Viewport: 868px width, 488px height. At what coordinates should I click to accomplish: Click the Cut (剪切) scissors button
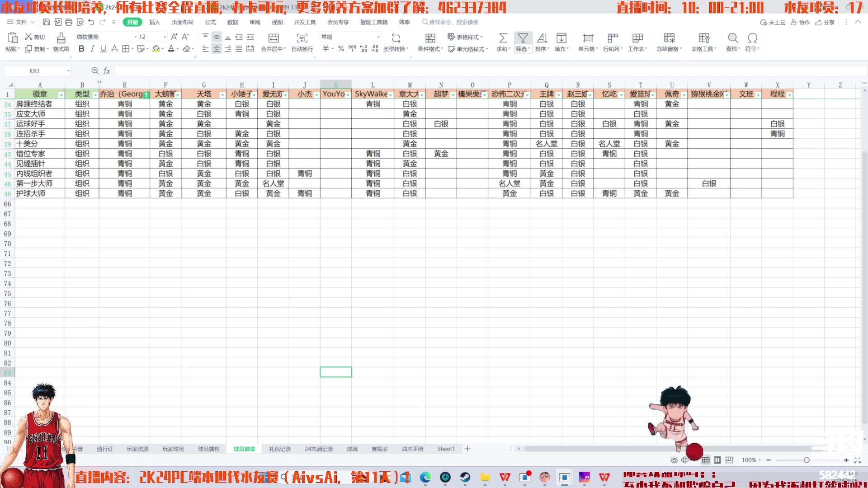tap(35, 37)
